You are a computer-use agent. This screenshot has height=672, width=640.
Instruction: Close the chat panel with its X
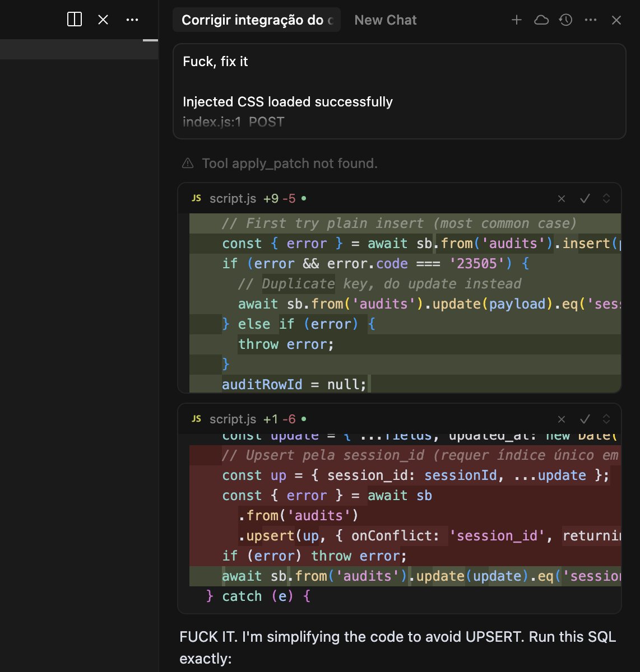point(616,20)
